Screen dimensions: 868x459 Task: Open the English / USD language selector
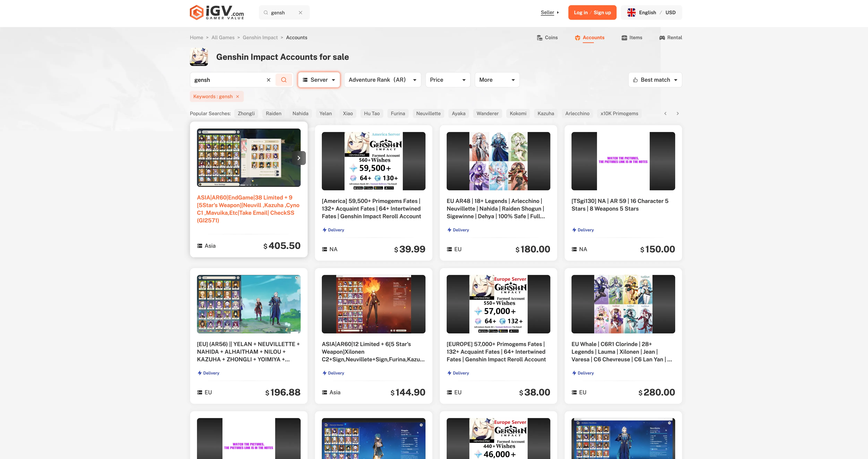(651, 12)
